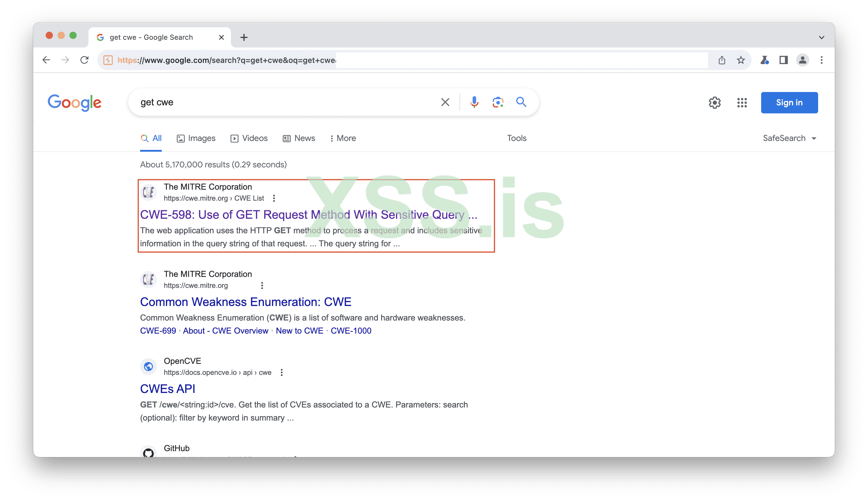Open Google Lens image search
This screenshot has width=868, height=501.
click(498, 102)
